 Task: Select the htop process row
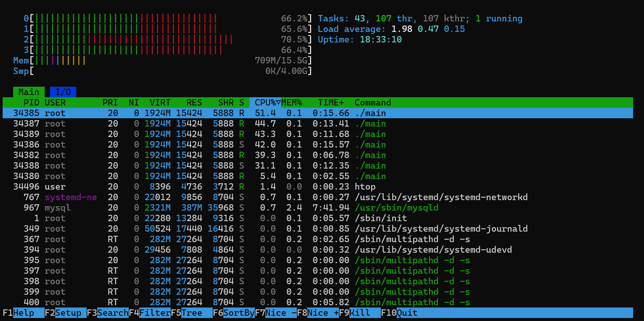click(x=318, y=187)
